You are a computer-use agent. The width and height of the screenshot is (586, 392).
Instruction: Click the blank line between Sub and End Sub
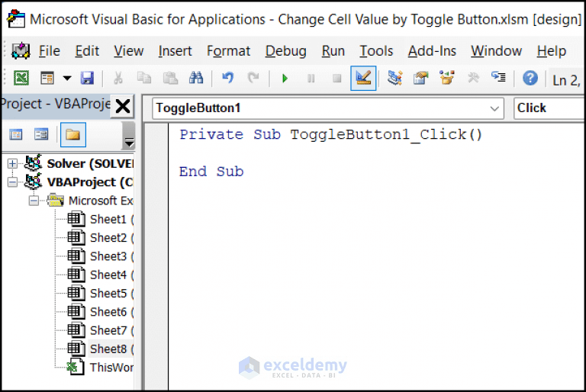(375, 153)
